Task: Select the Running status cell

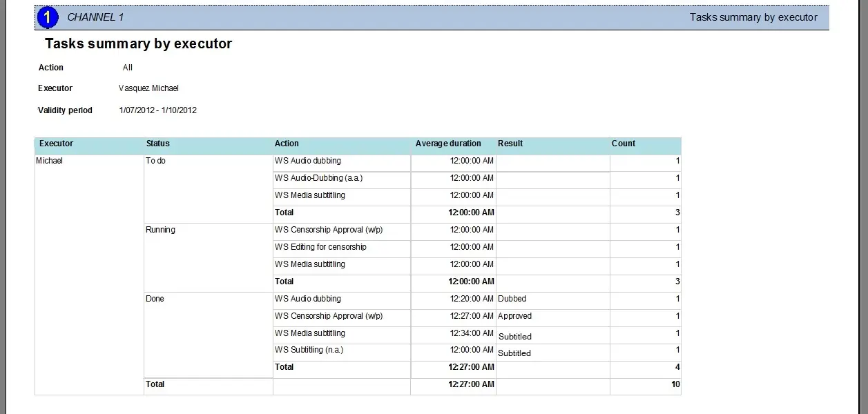Action: coord(160,230)
